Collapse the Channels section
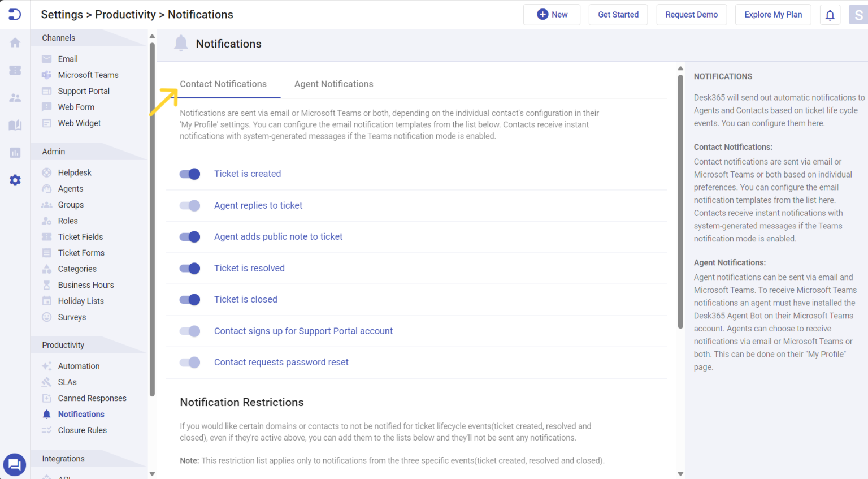Viewport: 868px width, 479px height. pos(58,37)
